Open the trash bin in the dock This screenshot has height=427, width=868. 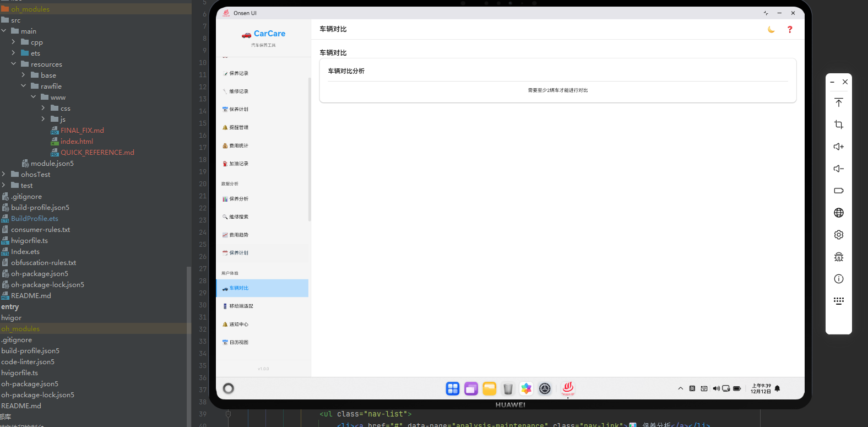(508, 388)
